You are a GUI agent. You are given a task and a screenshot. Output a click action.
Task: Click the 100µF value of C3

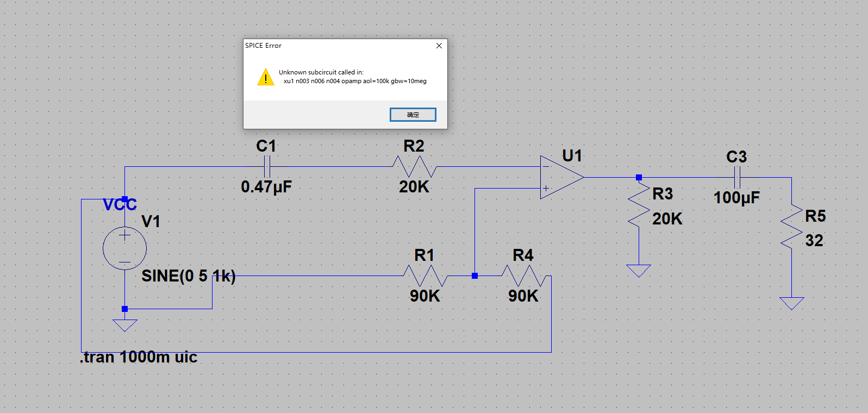tap(736, 198)
